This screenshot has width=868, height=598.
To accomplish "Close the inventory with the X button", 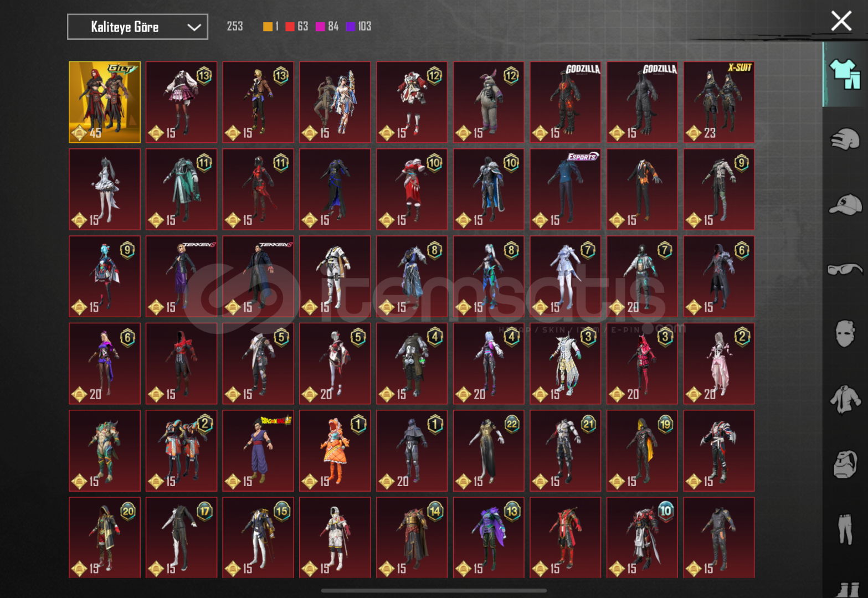I will (x=841, y=21).
